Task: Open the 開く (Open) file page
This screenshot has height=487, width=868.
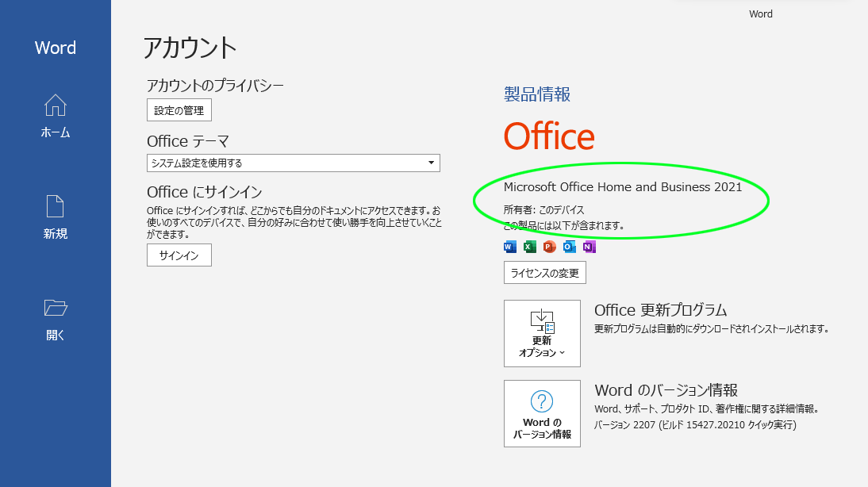Action: [x=56, y=320]
